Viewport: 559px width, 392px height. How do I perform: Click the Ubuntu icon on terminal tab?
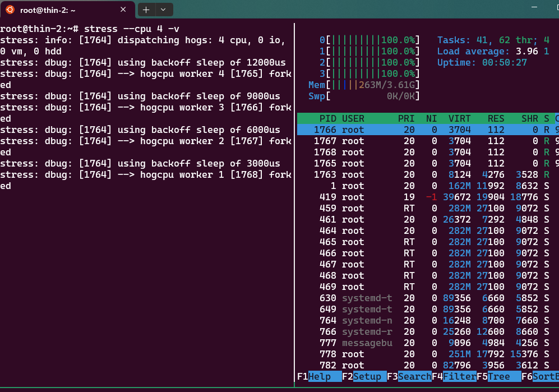(10, 10)
